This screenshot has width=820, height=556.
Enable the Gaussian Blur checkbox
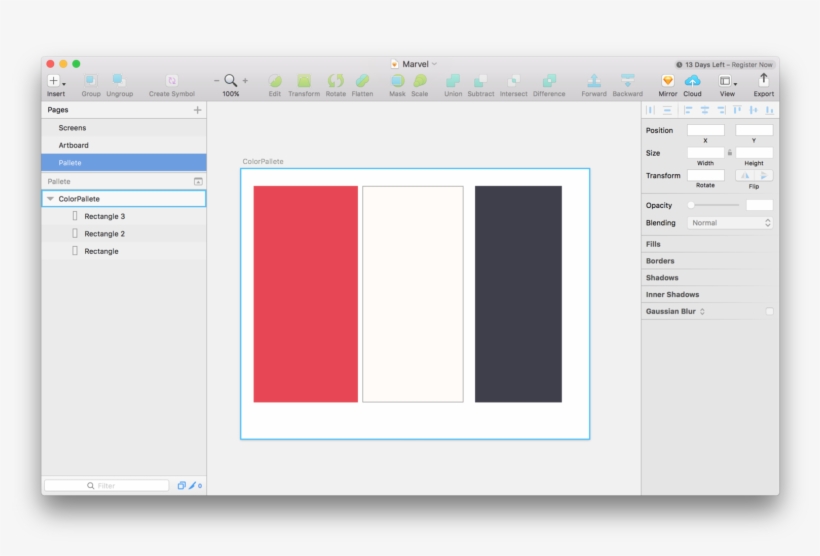pyautogui.click(x=769, y=312)
